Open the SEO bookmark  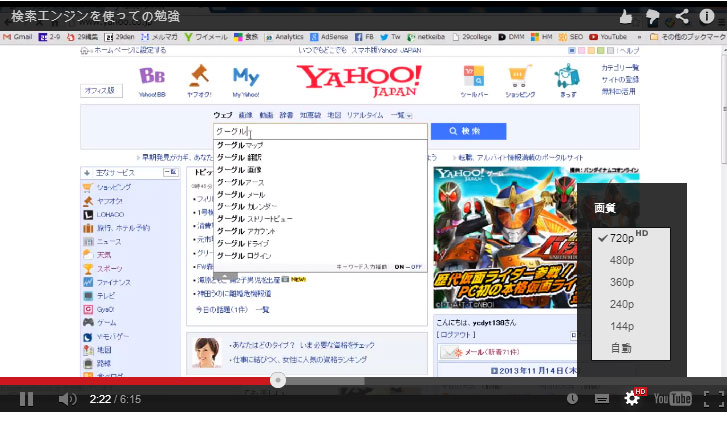(x=571, y=37)
